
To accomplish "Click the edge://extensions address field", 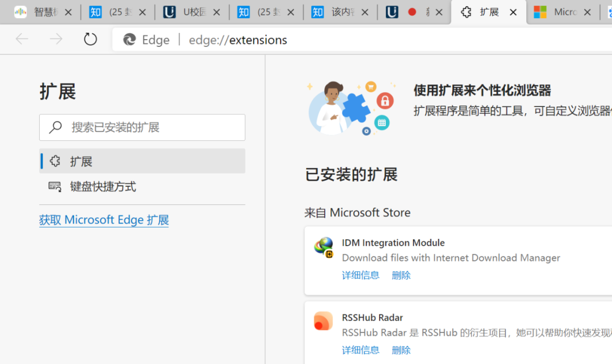I will (237, 40).
